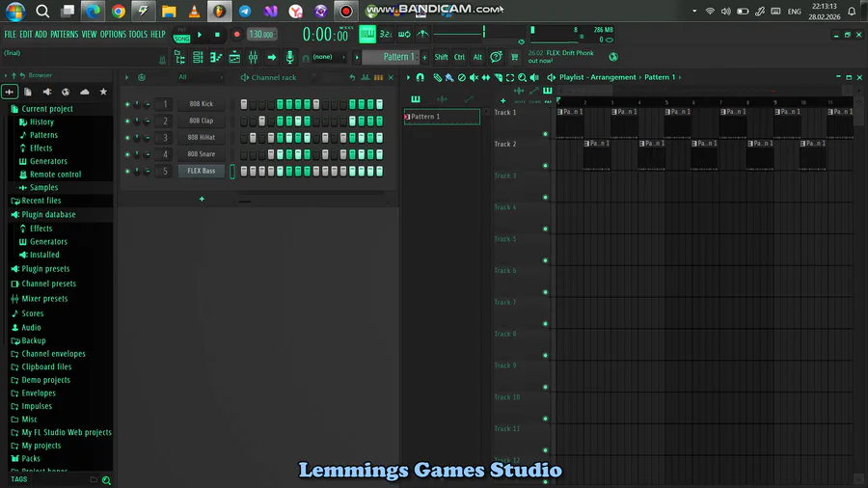Toggle PAT/SONG mode switch
Screen dimensions: 868x488
click(181, 35)
